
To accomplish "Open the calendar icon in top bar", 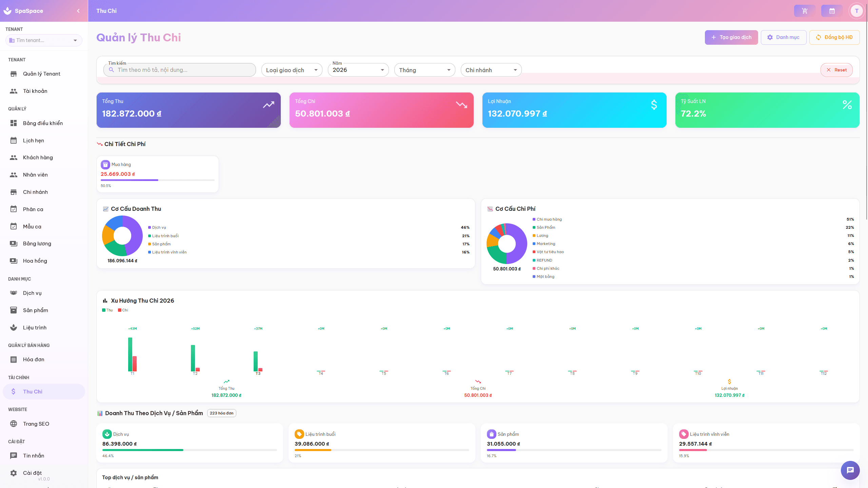I will [x=832, y=11].
